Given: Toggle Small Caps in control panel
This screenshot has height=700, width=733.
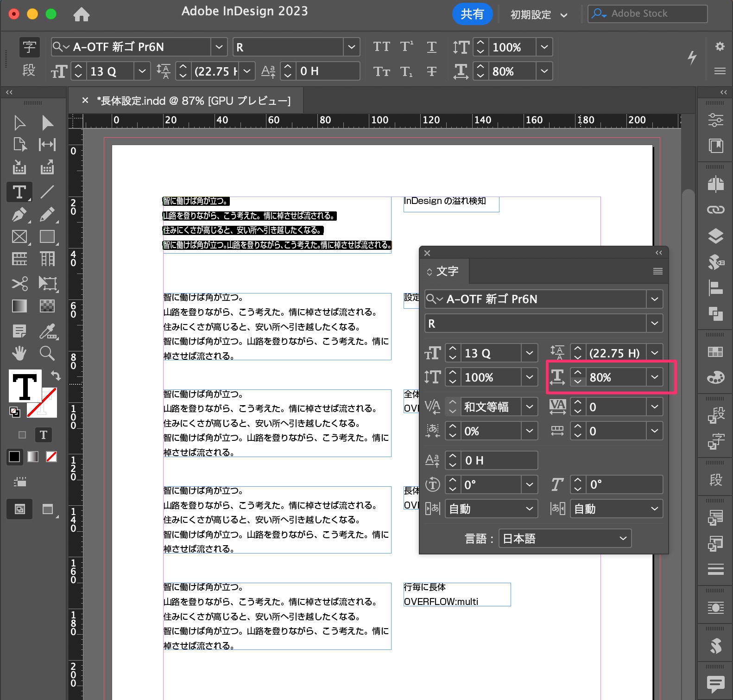Looking at the screenshot, I should pyautogui.click(x=381, y=71).
